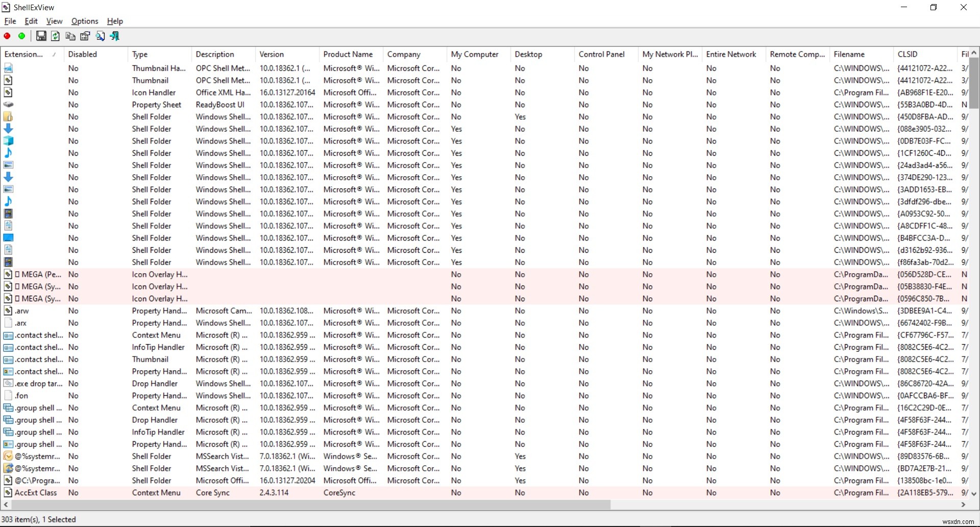
Task: Select the '16.0.13127.20204' version cell
Action: (x=287, y=481)
